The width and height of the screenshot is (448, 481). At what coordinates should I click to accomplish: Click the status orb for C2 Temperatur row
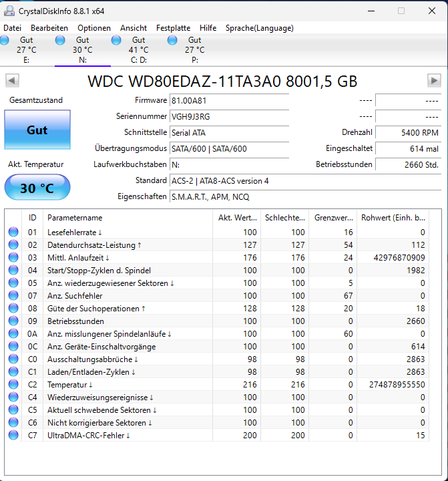13,384
